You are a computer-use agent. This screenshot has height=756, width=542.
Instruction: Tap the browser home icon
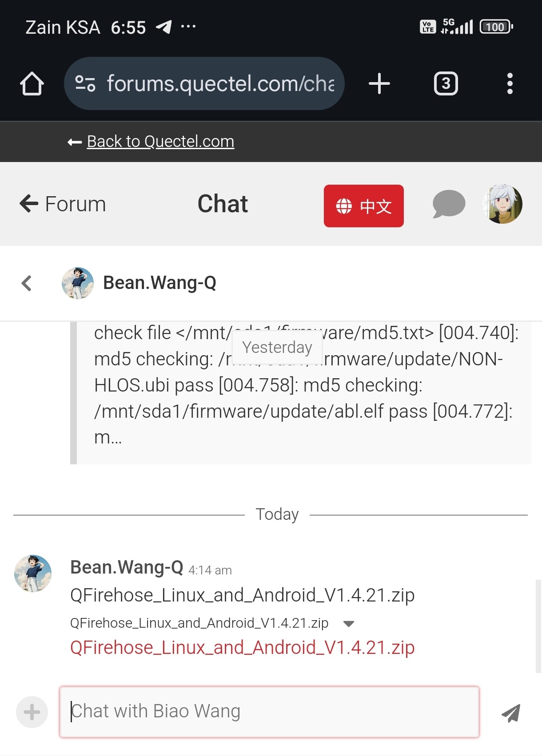(x=32, y=83)
